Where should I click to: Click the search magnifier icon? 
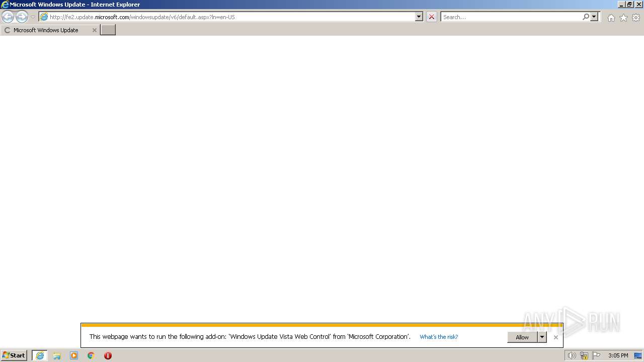[x=586, y=17]
